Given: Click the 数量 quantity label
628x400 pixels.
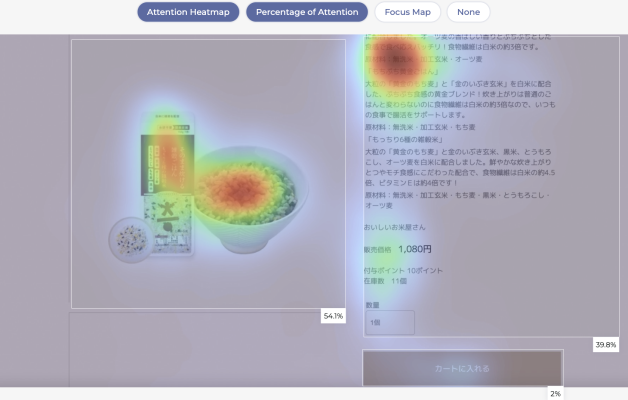Looking at the screenshot, I should [372, 304].
